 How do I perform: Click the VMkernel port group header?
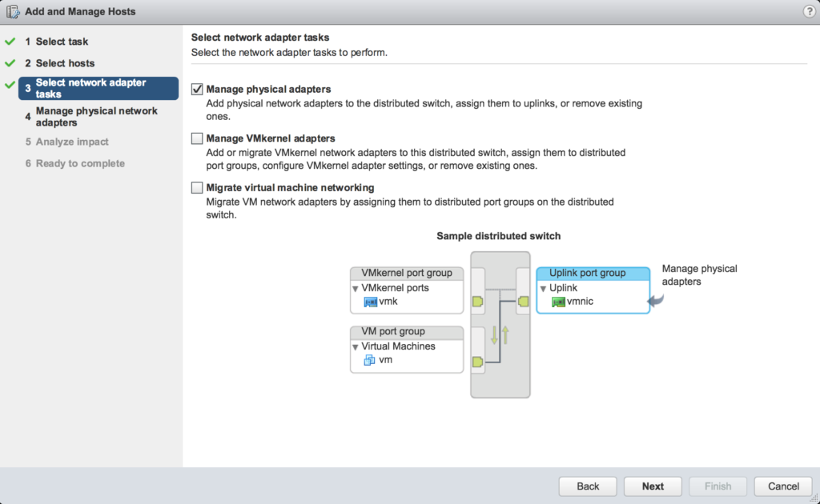(x=407, y=273)
